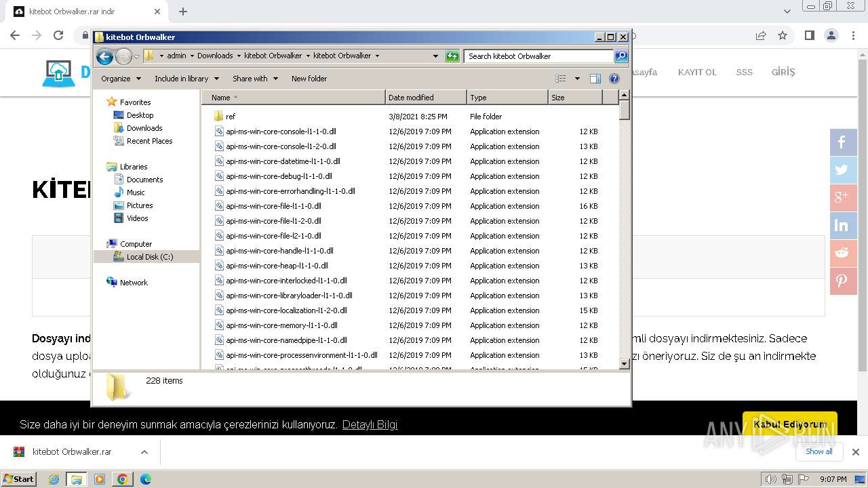
Task: Open Internet Explorer from the taskbar
Action: (54, 479)
